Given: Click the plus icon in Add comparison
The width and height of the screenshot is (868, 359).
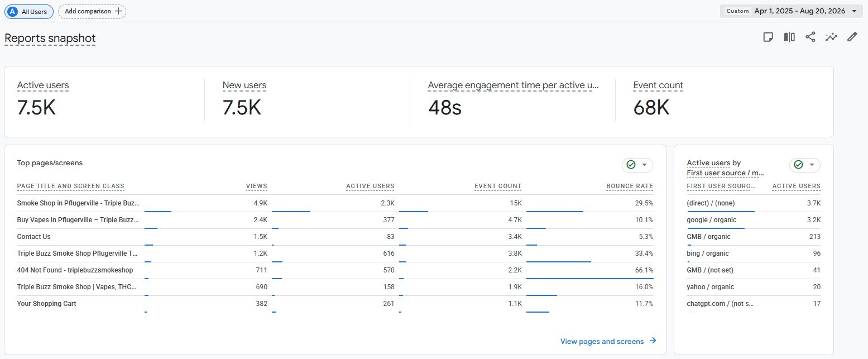Looking at the screenshot, I should (x=118, y=11).
